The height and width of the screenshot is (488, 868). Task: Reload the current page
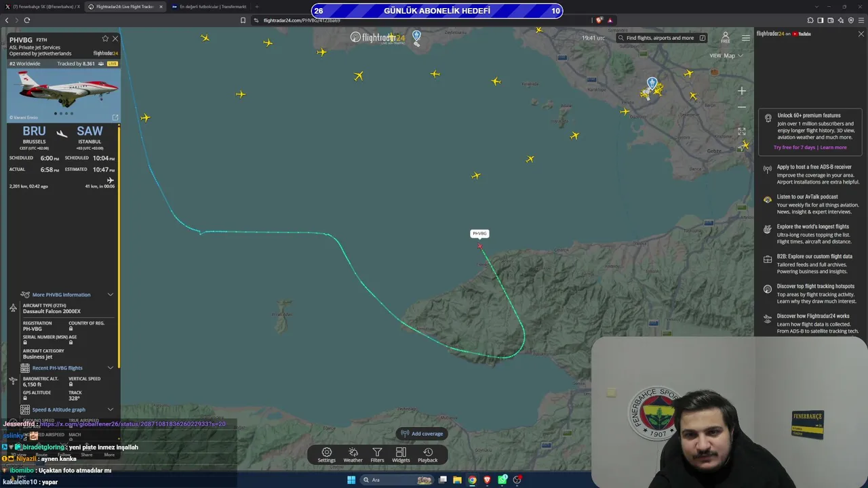point(27,20)
